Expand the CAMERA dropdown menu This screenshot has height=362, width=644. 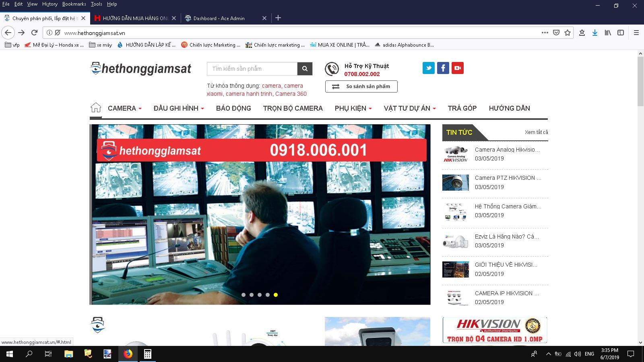(x=125, y=108)
